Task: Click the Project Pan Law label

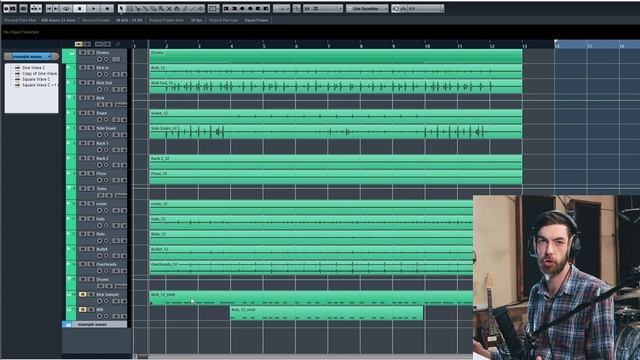Action: [x=223, y=20]
